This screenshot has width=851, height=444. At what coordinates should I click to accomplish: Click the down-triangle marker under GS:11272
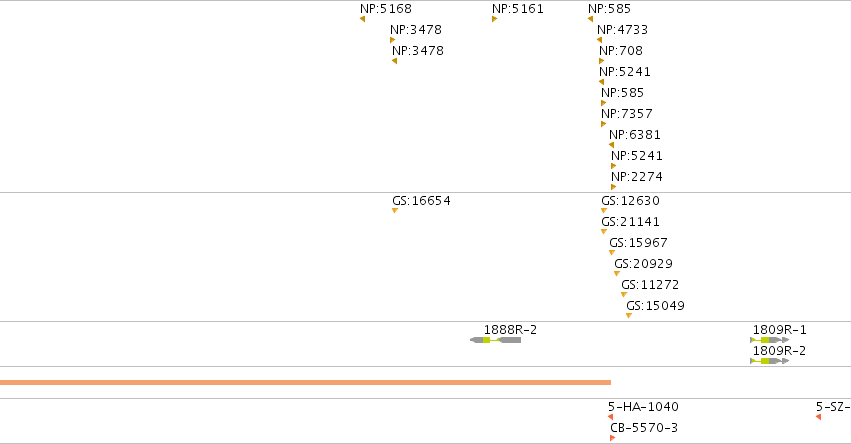click(x=624, y=295)
